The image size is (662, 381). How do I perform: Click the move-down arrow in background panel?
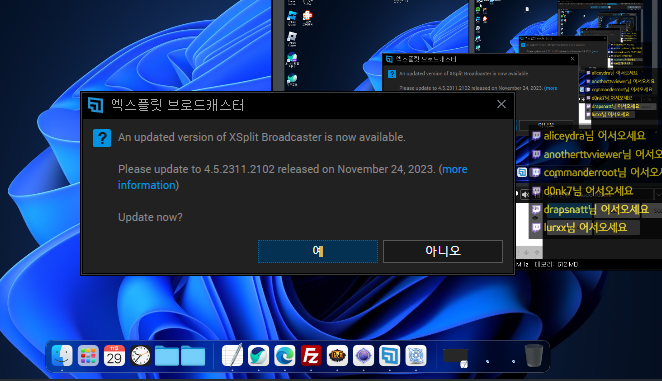(x=526, y=252)
